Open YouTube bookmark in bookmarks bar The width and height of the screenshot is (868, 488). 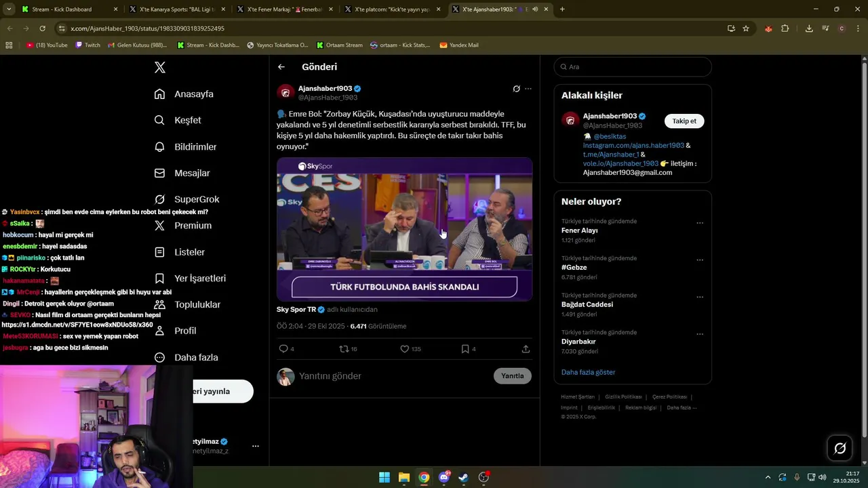tap(47, 45)
